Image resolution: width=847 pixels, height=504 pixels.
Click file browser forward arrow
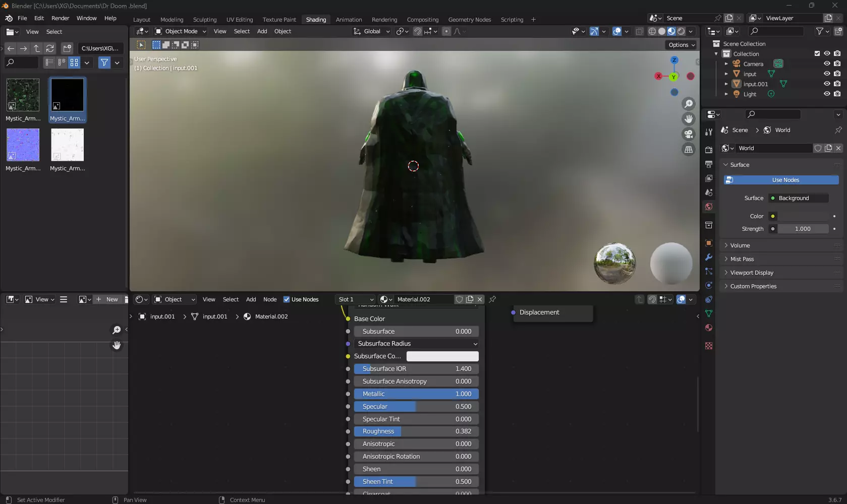[x=24, y=48]
